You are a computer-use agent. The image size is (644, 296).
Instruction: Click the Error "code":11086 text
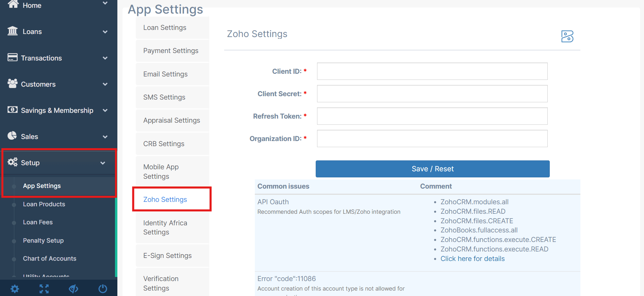[x=286, y=279]
